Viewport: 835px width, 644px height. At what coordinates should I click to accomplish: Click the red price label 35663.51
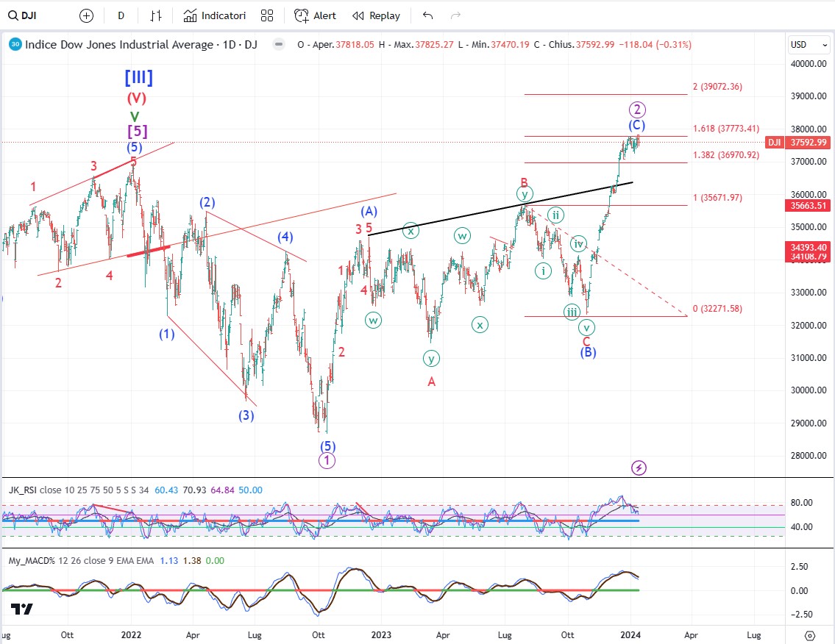(808, 205)
